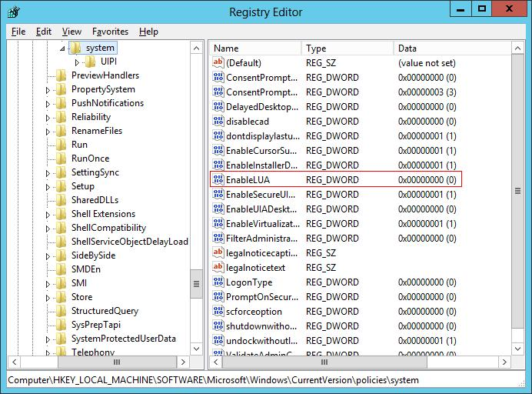This screenshot has width=532, height=394.
Task: Click the Type column header
Action: coord(346,48)
